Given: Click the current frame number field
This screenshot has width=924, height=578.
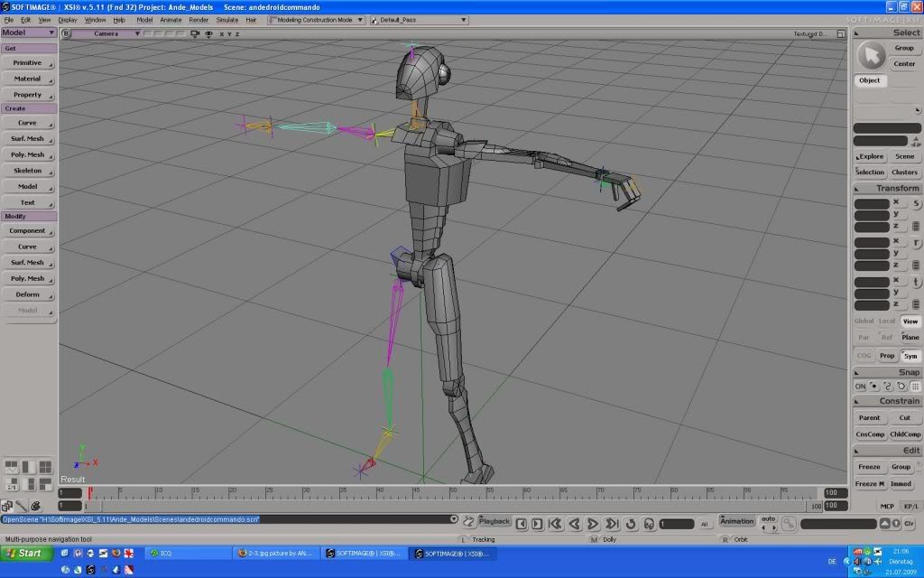Looking at the screenshot, I should (677, 524).
